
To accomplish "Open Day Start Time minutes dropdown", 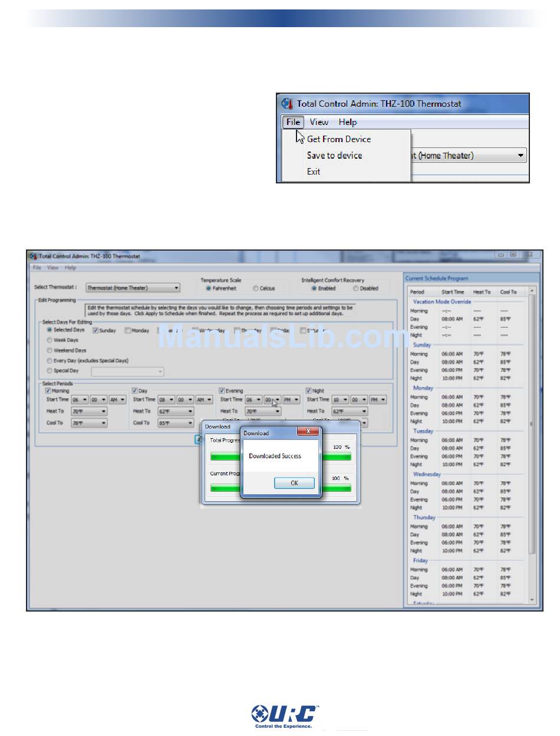I will 185,400.
